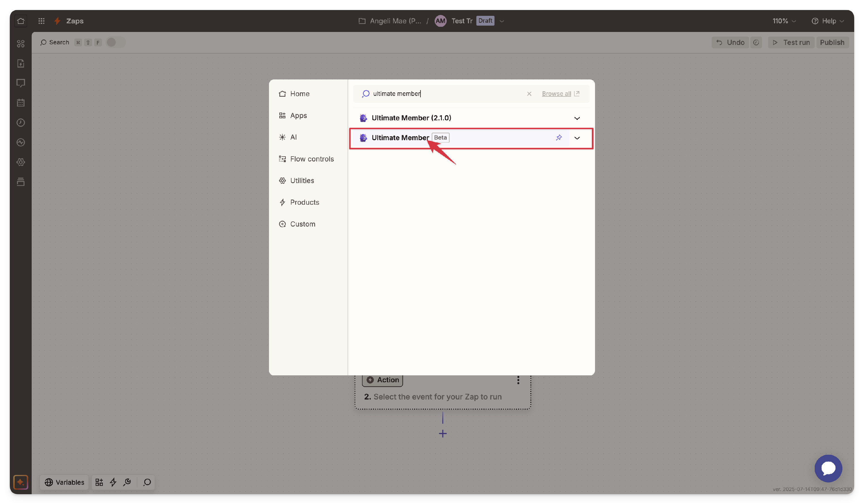Image resolution: width=864 pixels, height=504 pixels.
Task: Click the version history icon beside Undo
Action: (756, 42)
